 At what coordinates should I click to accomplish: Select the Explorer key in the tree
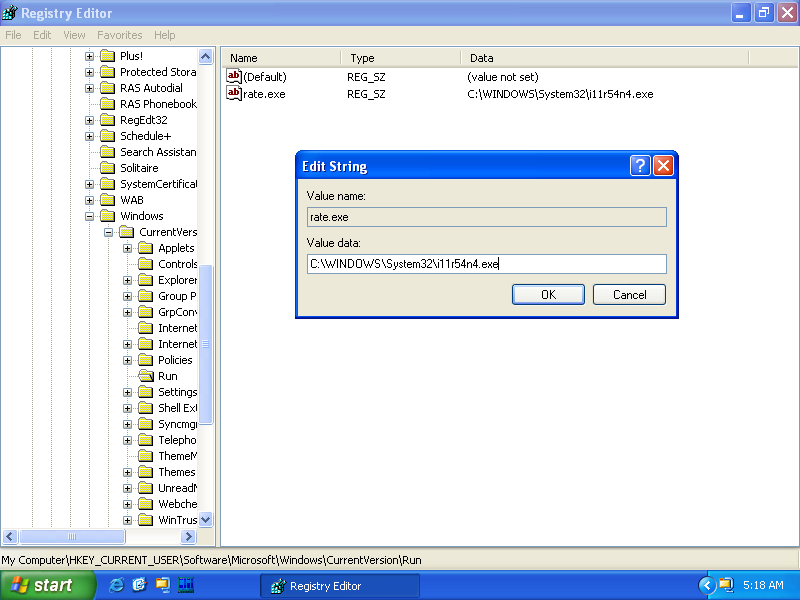click(177, 280)
